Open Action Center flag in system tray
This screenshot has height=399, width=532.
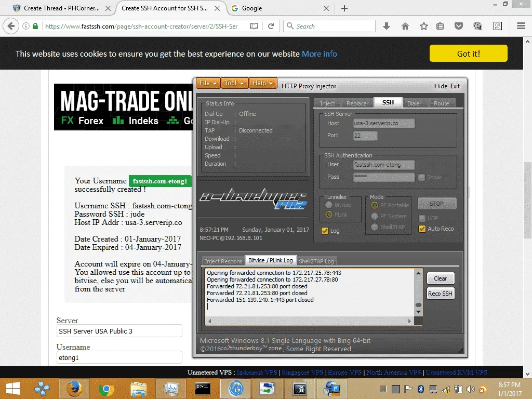[408, 389]
